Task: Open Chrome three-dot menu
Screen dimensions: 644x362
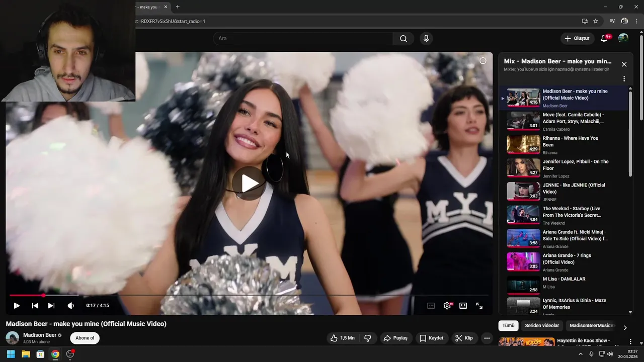Action: coord(636,21)
